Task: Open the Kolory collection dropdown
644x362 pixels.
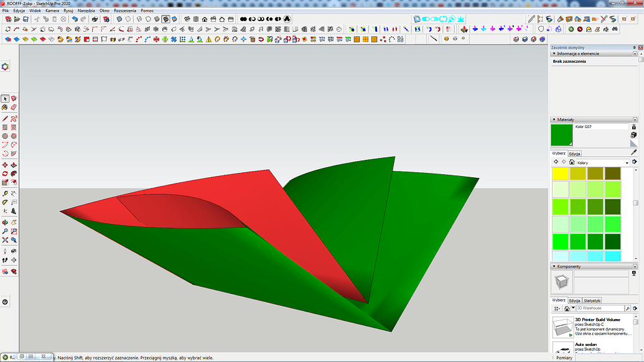Action: tap(628, 162)
